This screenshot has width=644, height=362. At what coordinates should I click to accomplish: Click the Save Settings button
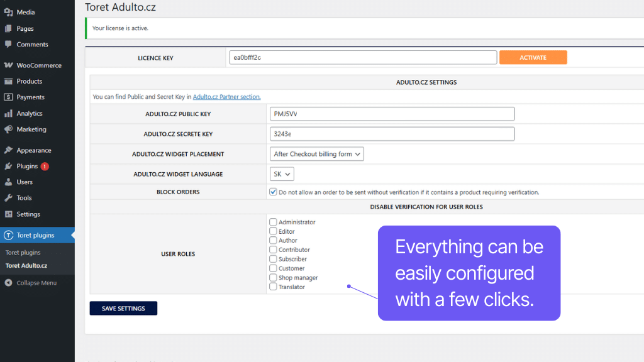123,308
